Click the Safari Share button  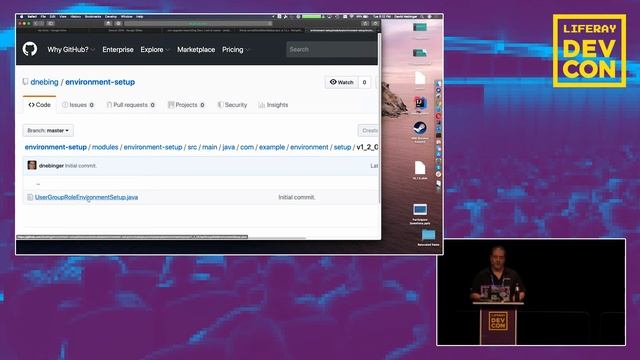pos(365,24)
